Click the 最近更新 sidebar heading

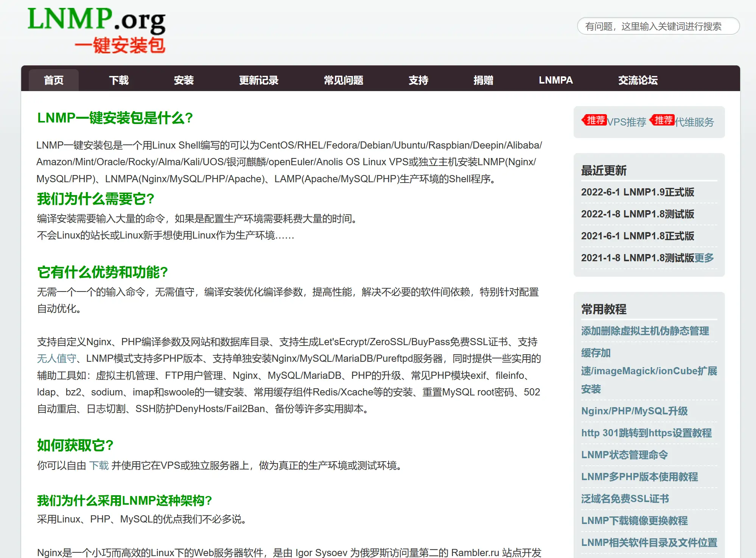(x=604, y=170)
